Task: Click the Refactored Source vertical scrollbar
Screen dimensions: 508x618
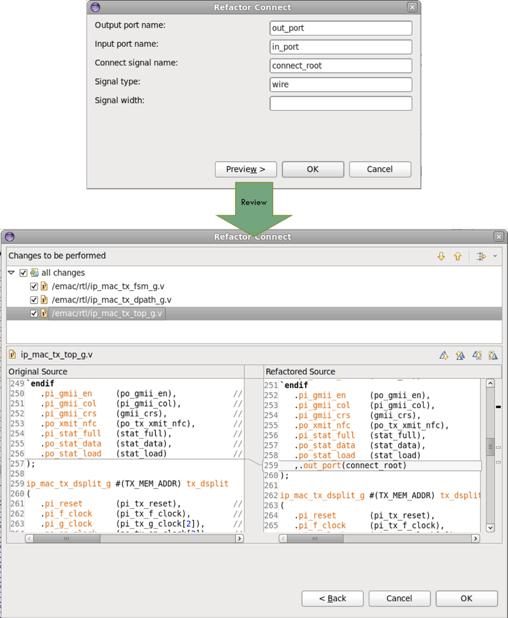Action: 490,455
